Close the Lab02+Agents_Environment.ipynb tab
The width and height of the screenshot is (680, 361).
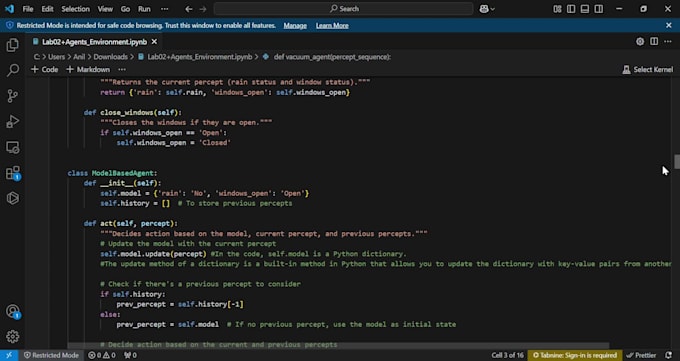click(154, 42)
